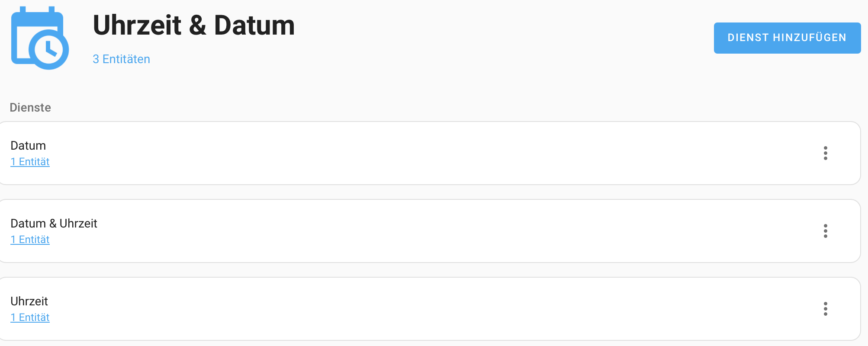The height and width of the screenshot is (346, 868).
Task: Open the overflow menu for the Datum service
Action: coord(825,153)
